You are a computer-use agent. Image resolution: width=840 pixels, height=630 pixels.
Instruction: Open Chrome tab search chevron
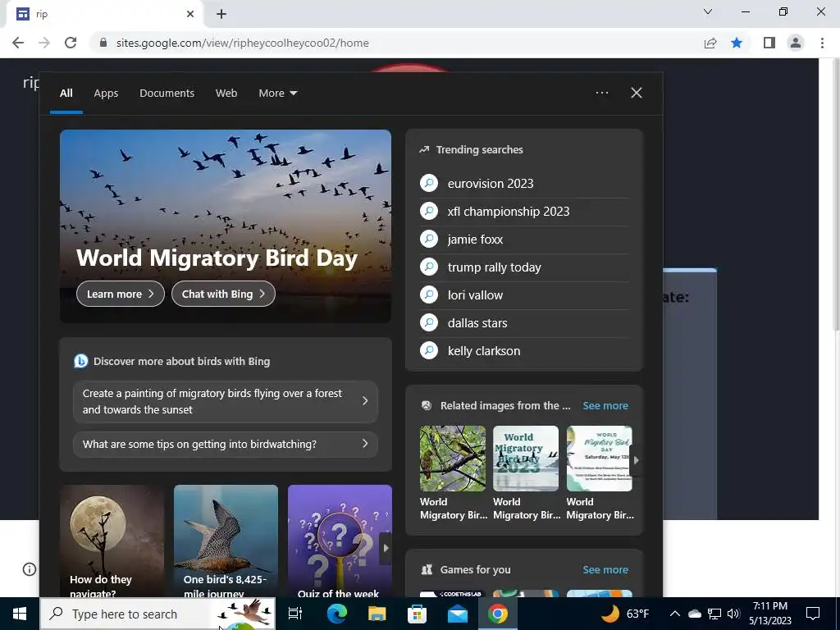708,11
